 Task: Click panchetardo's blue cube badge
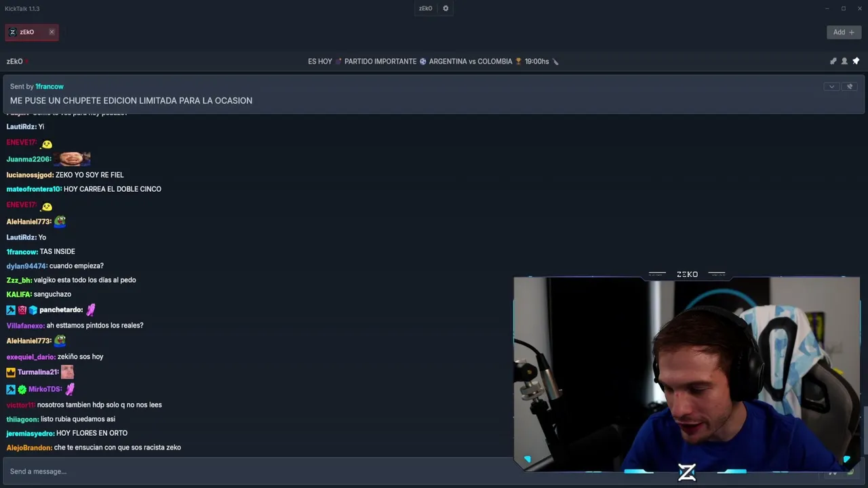(x=33, y=310)
